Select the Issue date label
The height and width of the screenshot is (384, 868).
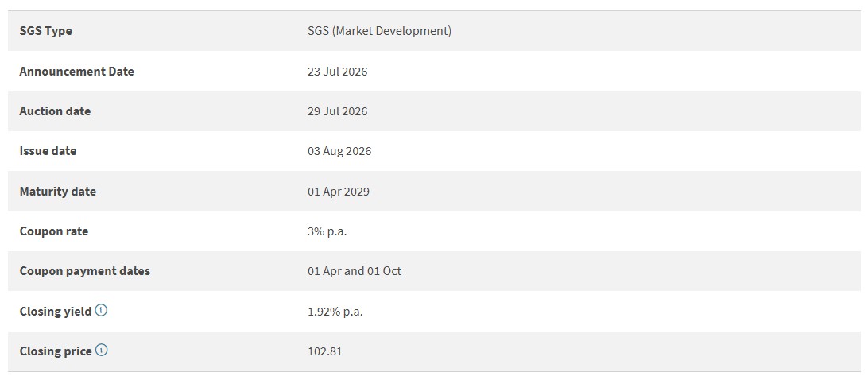pos(48,151)
